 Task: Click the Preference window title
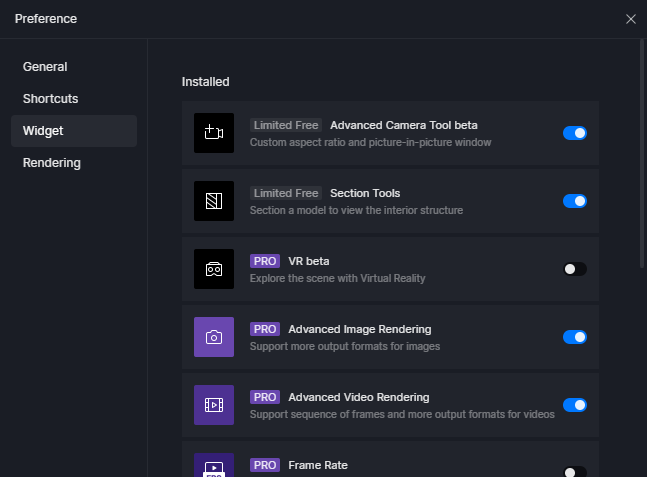click(x=46, y=19)
